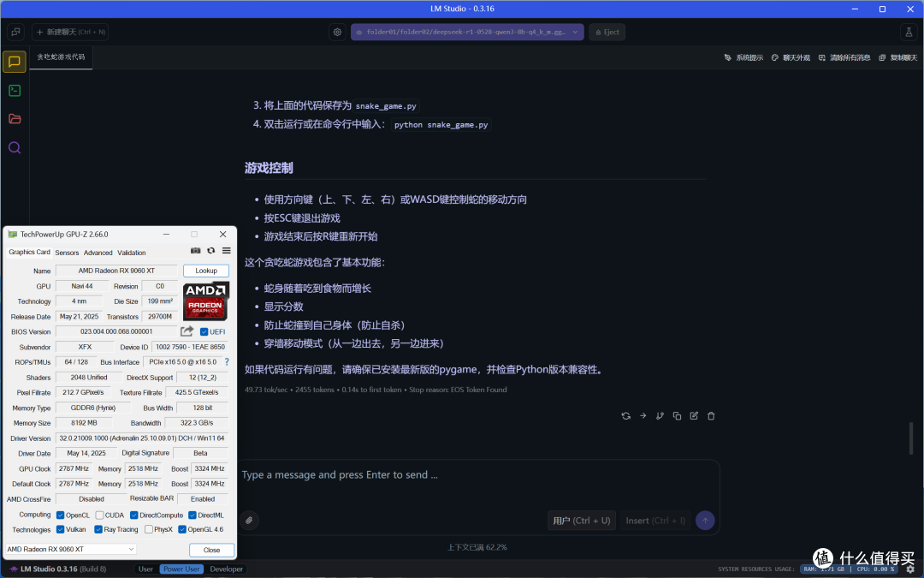Select the 贪吃蛇游戏代码 chat tab
The height and width of the screenshot is (578, 924).
tap(61, 57)
